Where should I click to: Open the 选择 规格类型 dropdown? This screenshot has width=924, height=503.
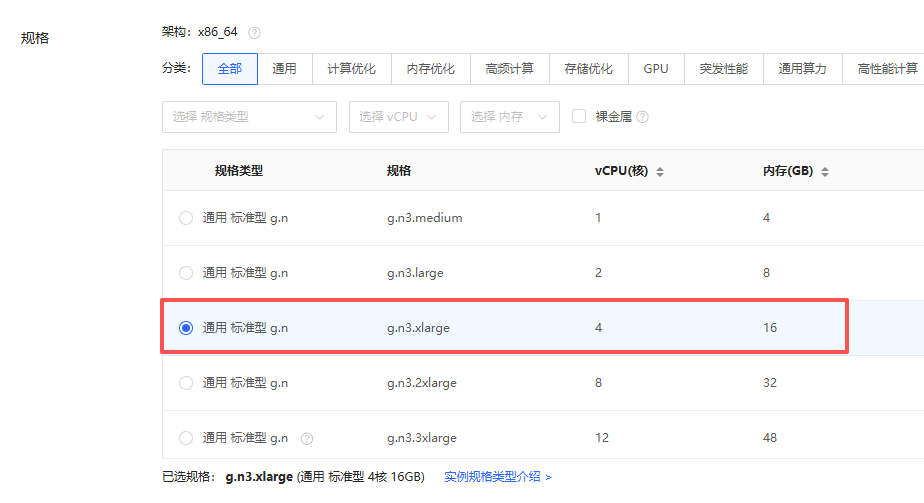pos(249,116)
